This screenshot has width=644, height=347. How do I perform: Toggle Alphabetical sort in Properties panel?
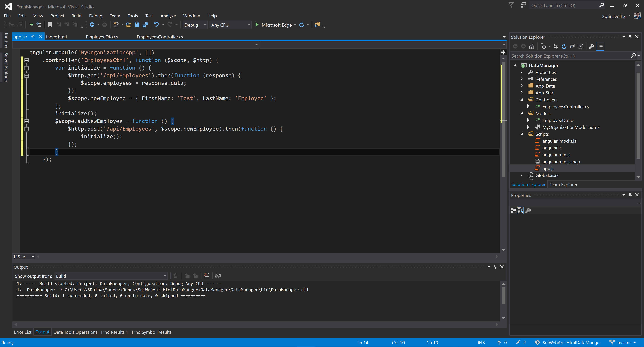(x=520, y=210)
